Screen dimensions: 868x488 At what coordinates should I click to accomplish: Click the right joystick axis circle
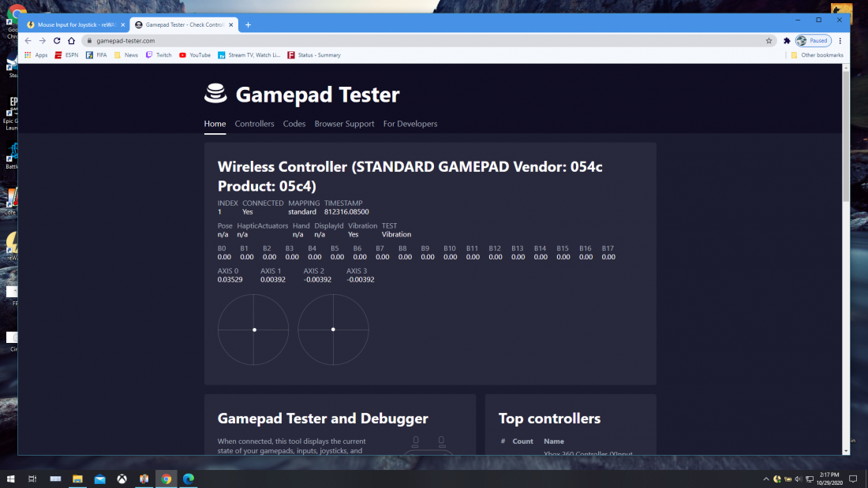coord(333,330)
